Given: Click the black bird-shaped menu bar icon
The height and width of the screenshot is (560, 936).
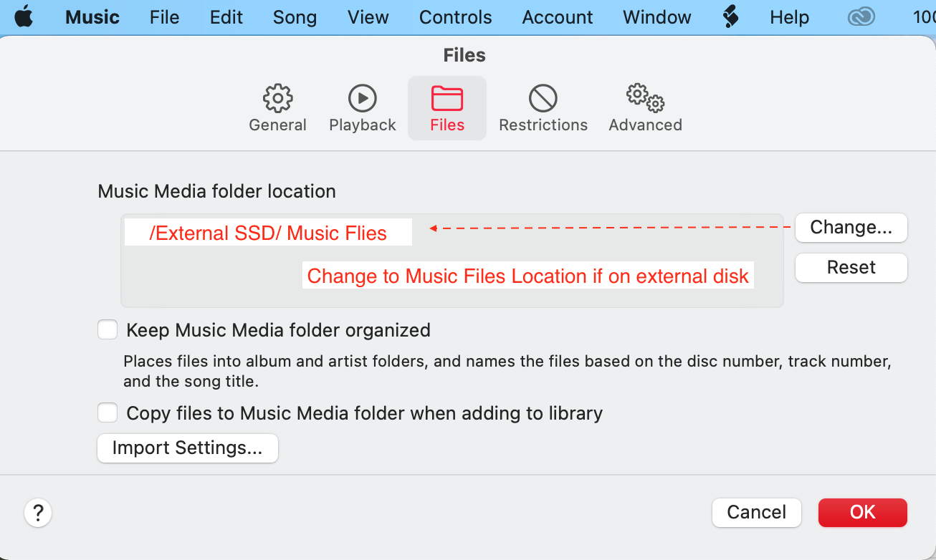Looking at the screenshot, I should coord(730,16).
